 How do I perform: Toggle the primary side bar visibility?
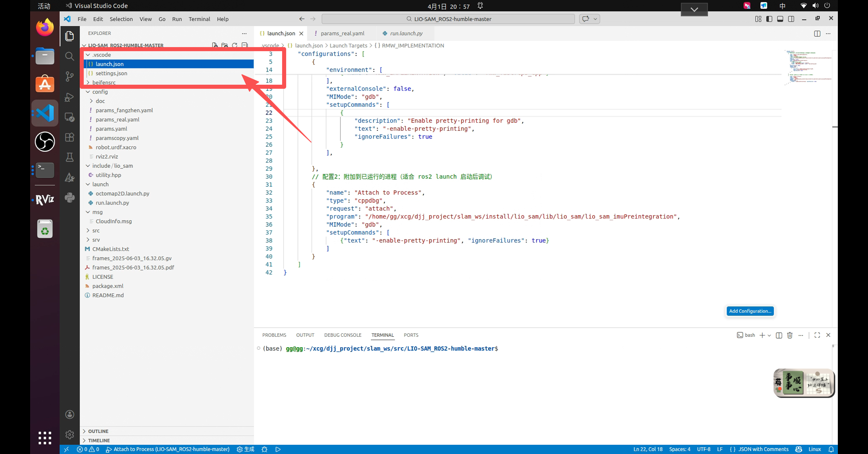coord(769,19)
